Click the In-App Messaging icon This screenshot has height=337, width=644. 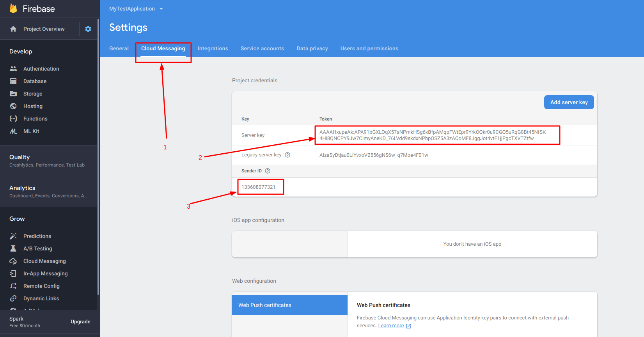pos(13,273)
